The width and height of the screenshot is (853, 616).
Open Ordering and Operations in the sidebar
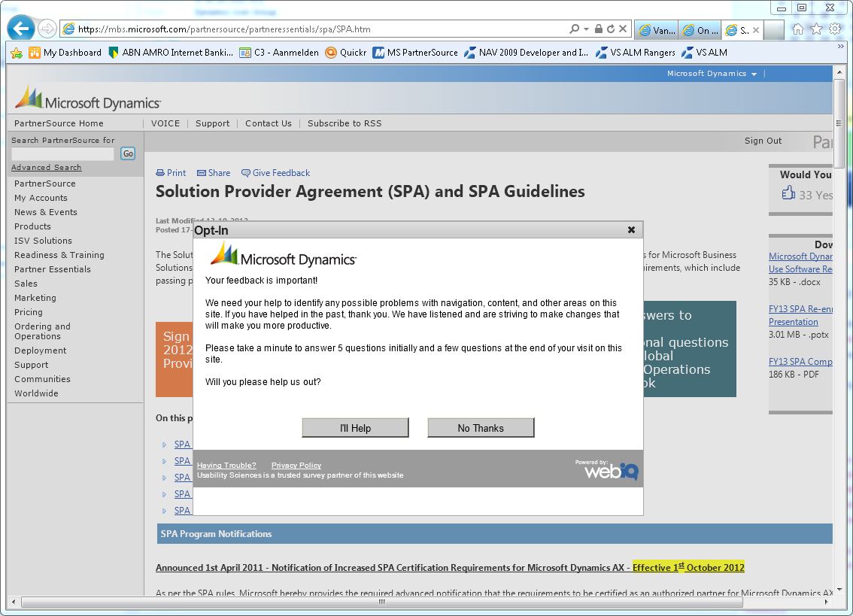pyautogui.click(x=42, y=332)
